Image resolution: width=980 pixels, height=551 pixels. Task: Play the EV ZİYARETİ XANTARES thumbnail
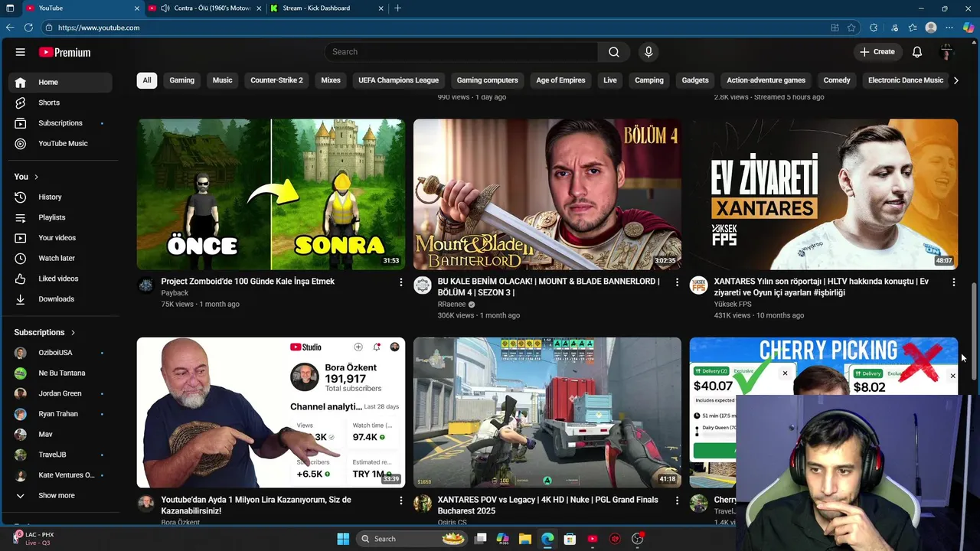824,194
